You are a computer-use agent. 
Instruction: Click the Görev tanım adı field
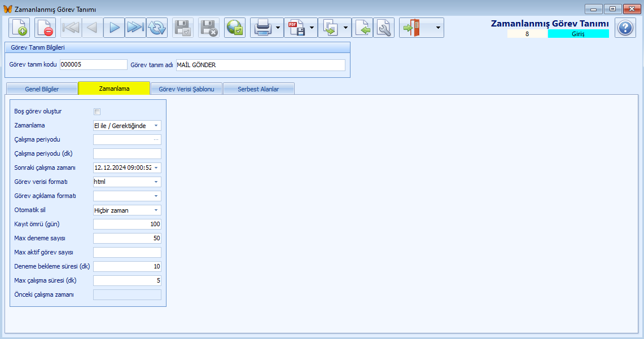[261, 65]
